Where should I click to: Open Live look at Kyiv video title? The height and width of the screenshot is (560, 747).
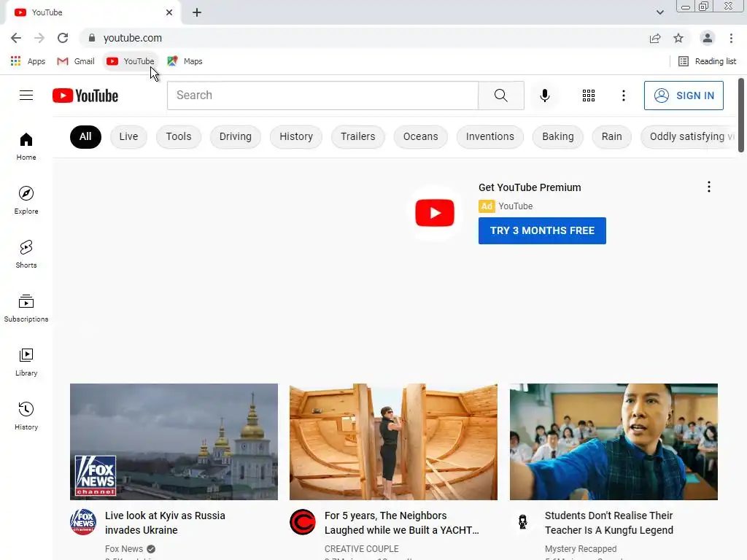pyautogui.click(x=165, y=523)
